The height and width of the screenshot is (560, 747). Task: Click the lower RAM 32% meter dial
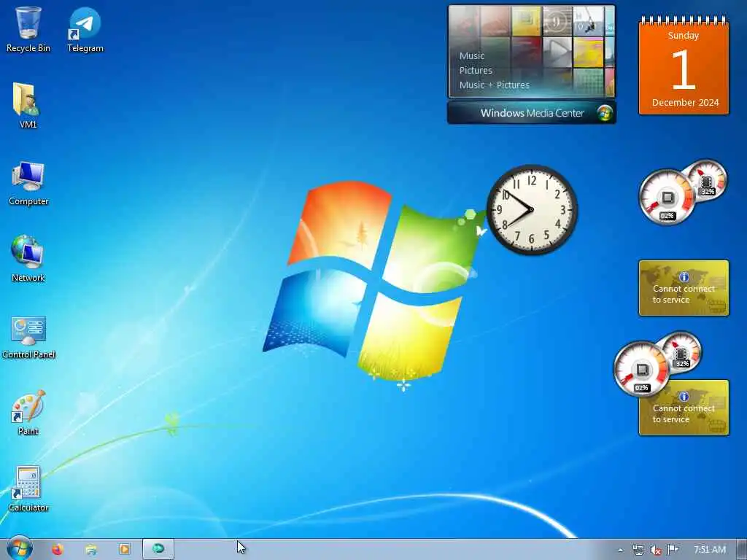coord(682,353)
